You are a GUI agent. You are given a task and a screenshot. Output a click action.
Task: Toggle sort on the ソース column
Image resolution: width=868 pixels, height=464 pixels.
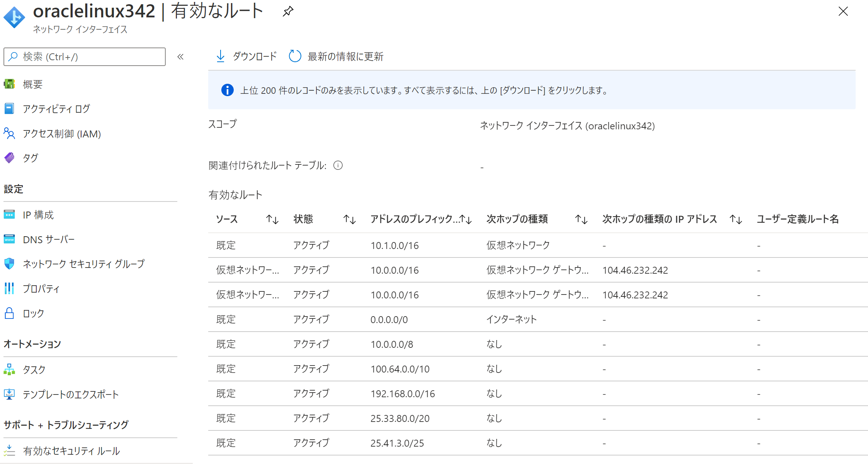(272, 219)
